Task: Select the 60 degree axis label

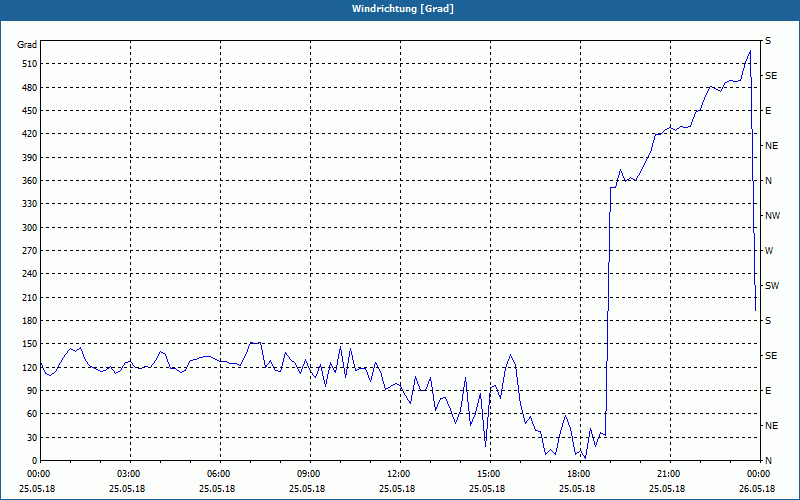Action: pos(32,414)
